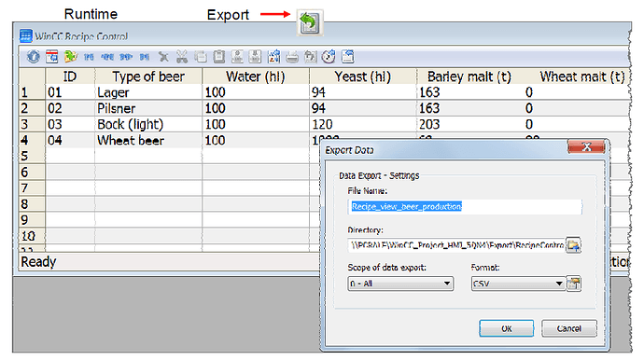Open the Format CSV dropdown
The image size is (644, 360).
(x=518, y=284)
